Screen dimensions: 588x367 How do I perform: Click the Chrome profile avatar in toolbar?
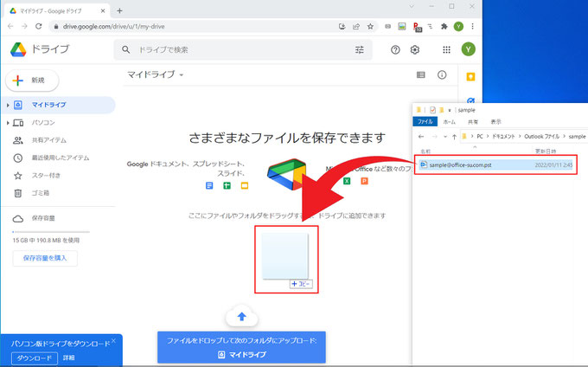[458, 26]
